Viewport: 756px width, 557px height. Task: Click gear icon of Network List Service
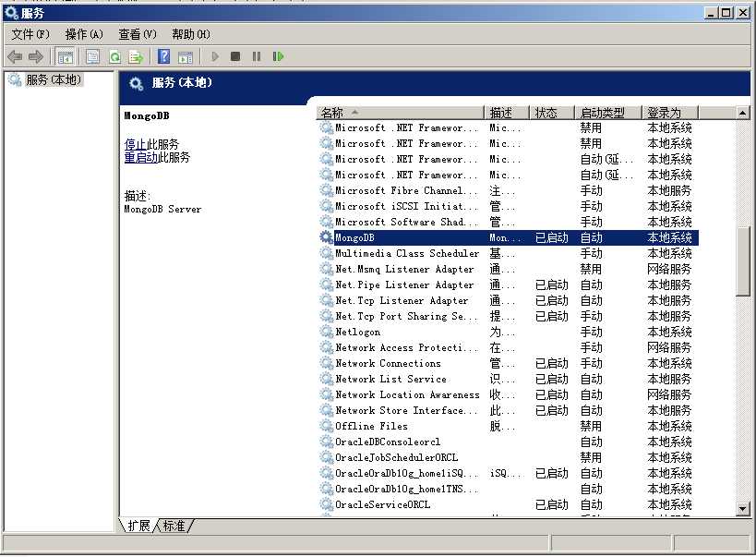(x=327, y=379)
